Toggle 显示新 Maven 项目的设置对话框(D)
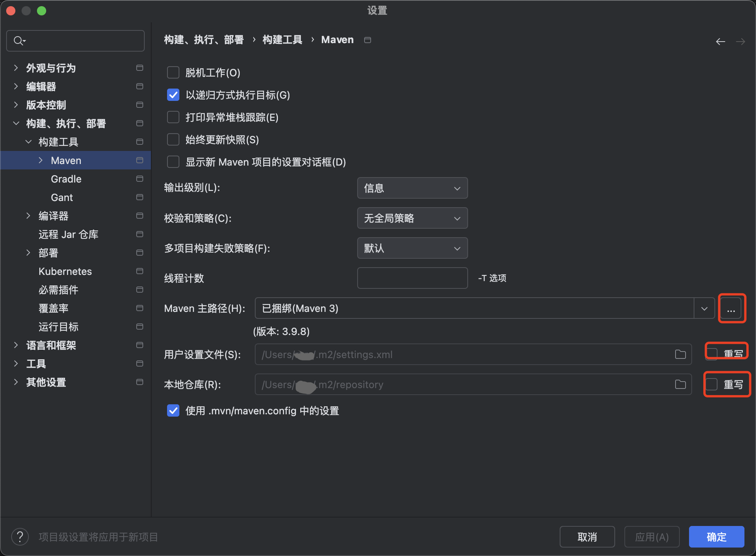This screenshot has width=756, height=556. 173,162
